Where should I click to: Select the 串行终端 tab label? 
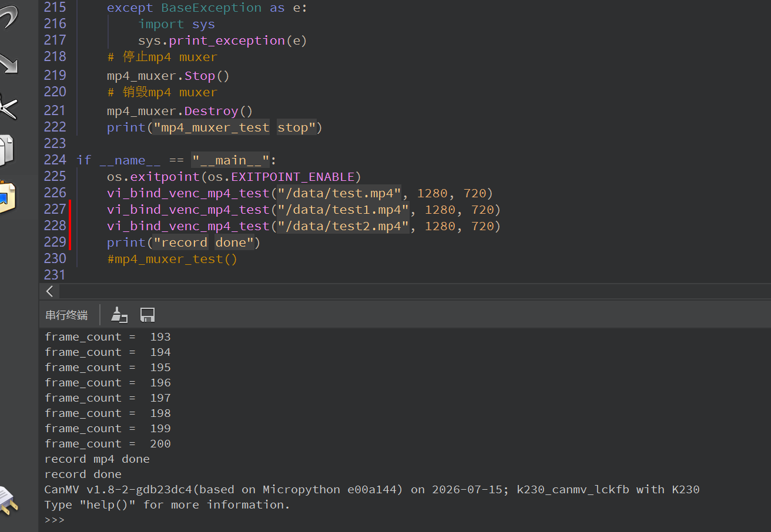[66, 315]
